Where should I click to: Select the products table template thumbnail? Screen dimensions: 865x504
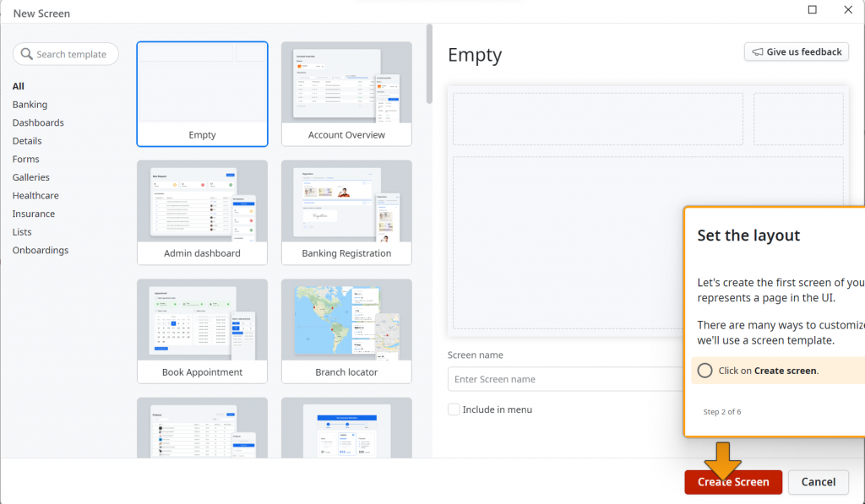pos(203,428)
